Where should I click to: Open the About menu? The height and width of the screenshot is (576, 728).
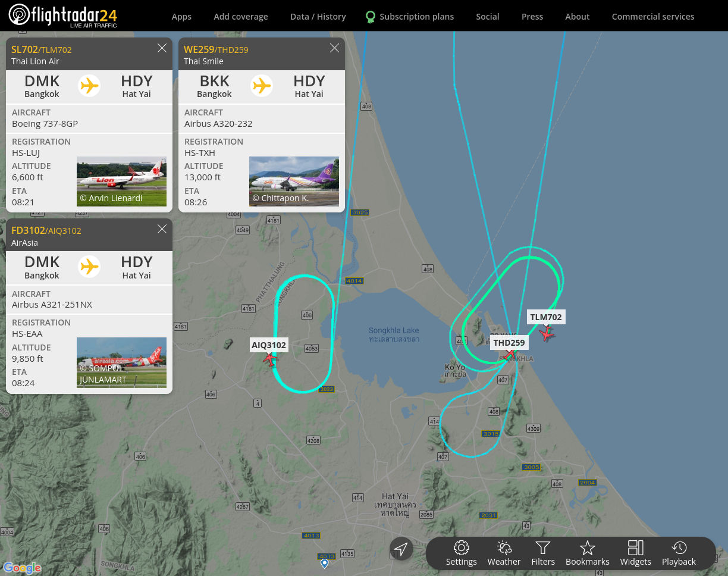(578, 17)
